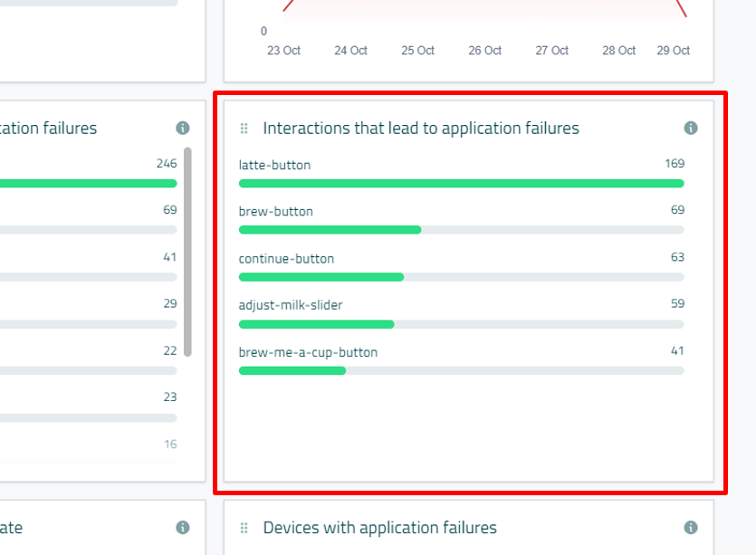Click the 169 count for latte-button
The image size is (756, 555).
[x=674, y=164]
